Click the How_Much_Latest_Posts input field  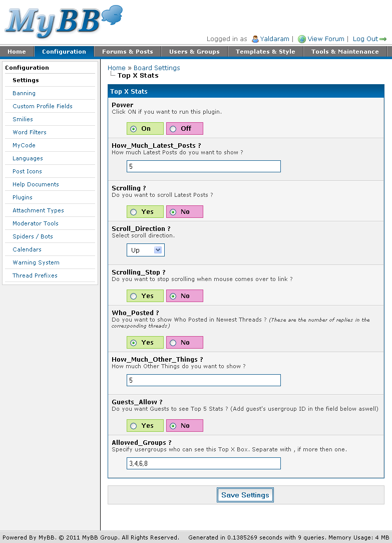pyautogui.click(x=203, y=166)
